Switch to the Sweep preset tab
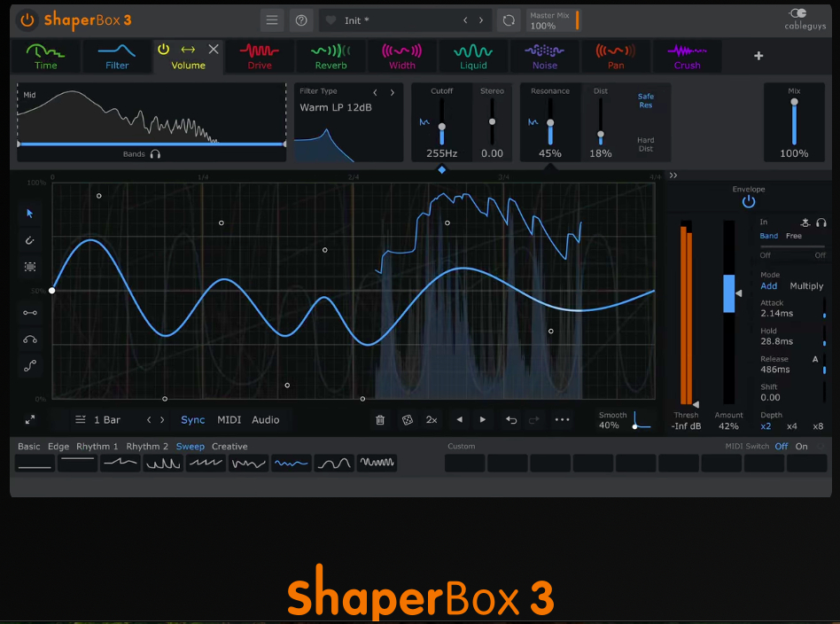 190,446
